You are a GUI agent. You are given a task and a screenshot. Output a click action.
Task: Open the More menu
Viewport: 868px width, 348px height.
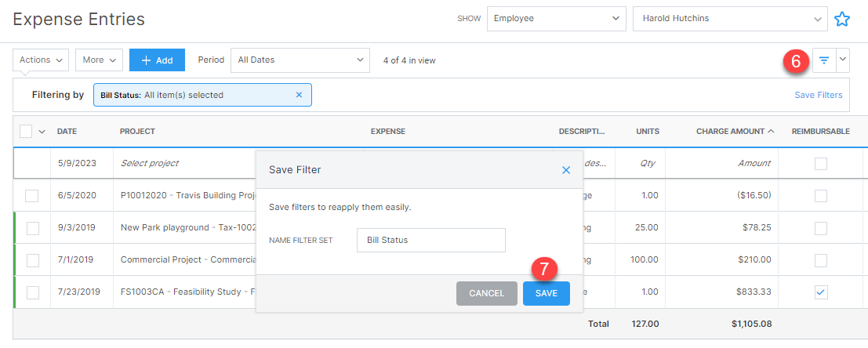coord(99,60)
